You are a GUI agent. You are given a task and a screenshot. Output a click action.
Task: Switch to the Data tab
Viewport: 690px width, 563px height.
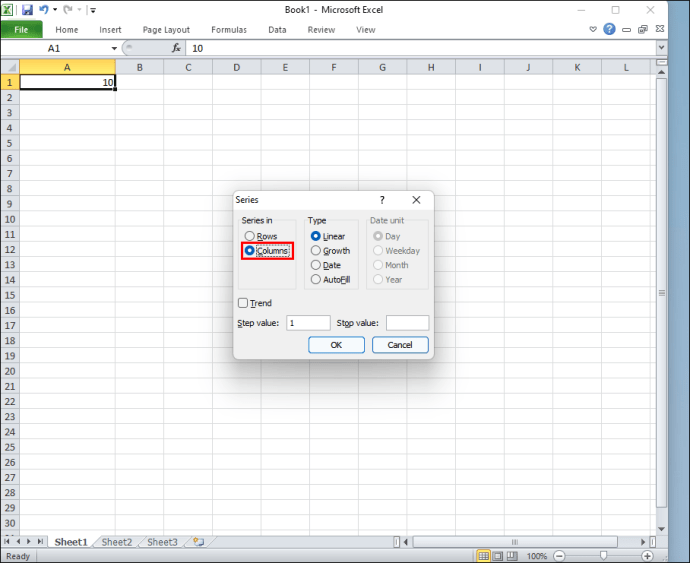click(x=277, y=29)
